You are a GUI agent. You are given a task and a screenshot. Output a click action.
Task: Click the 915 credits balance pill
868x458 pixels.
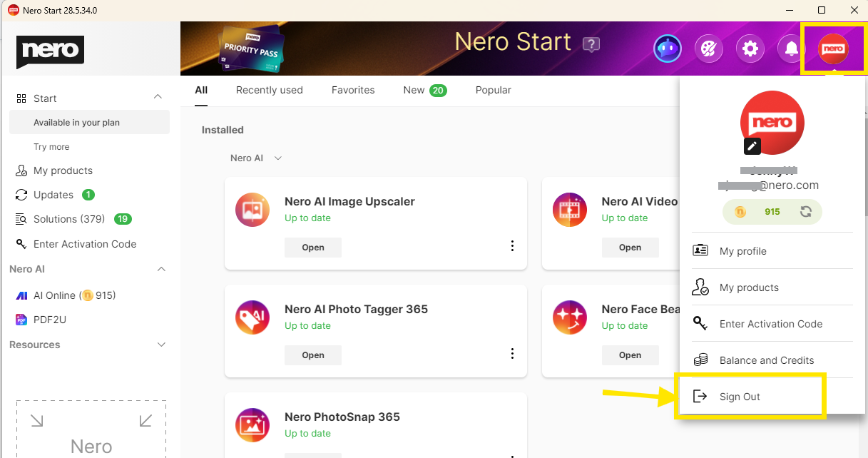tap(772, 212)
